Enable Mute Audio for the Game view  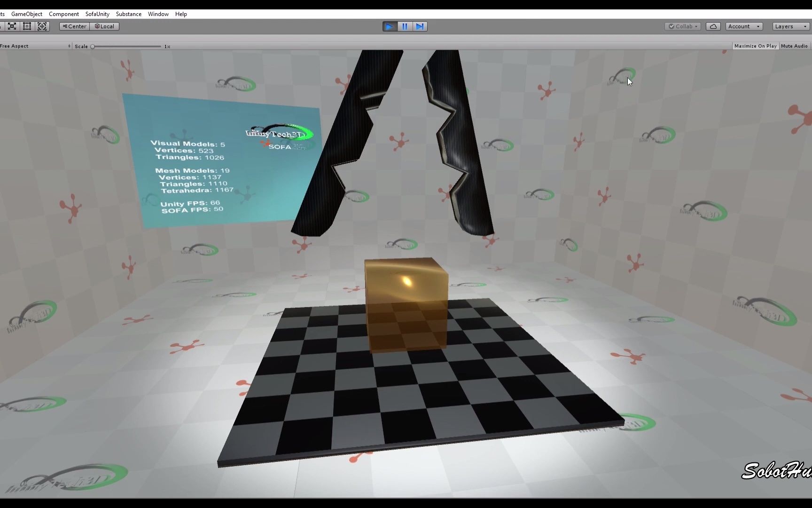[794, 46]
